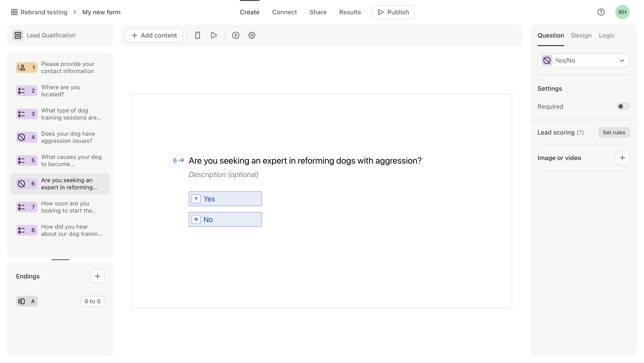Click multiple choice icon for question 2
The height and width of the screenshot is (363, 644).
[22, 91]
